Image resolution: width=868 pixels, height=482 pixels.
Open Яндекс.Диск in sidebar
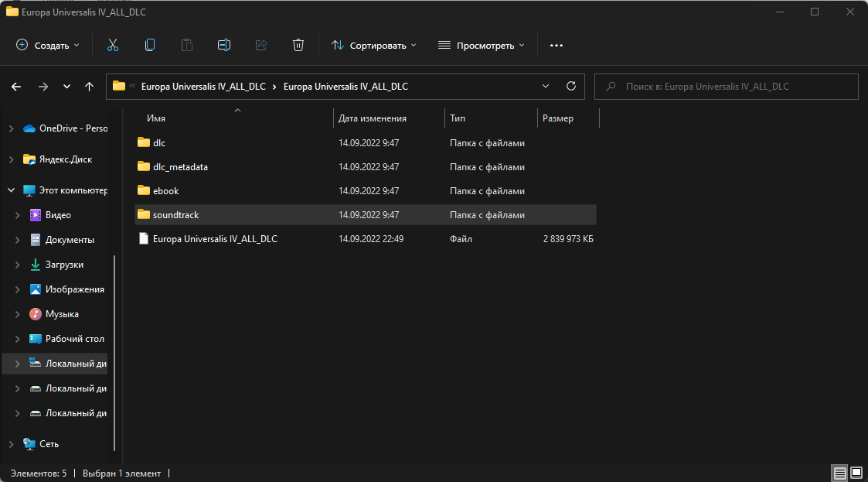66,159
